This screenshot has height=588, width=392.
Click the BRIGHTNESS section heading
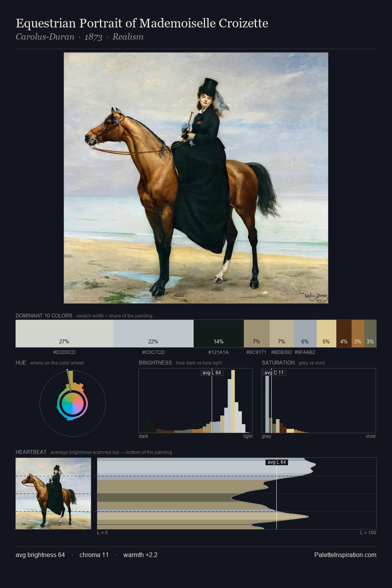tap(155, 363)
